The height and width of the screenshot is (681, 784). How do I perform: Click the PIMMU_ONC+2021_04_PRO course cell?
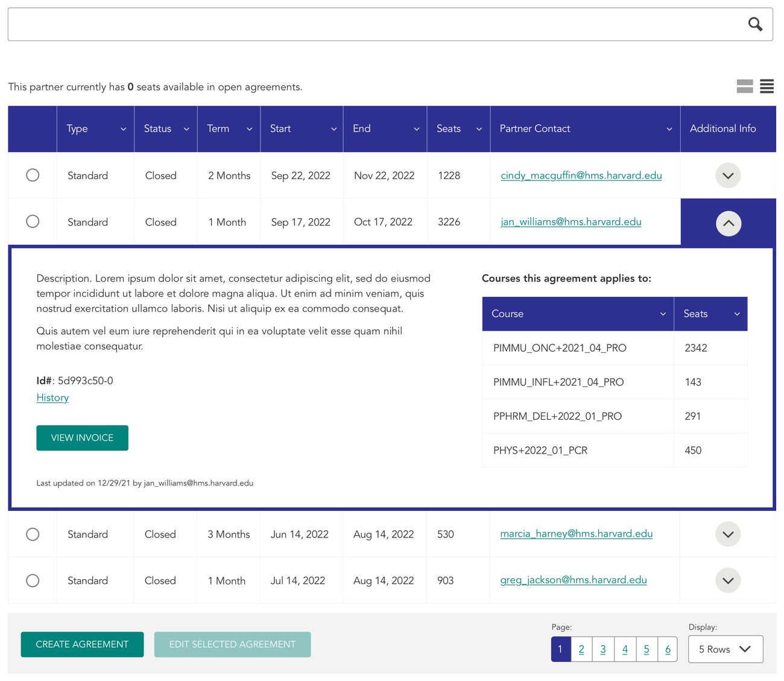coord(578,348)
